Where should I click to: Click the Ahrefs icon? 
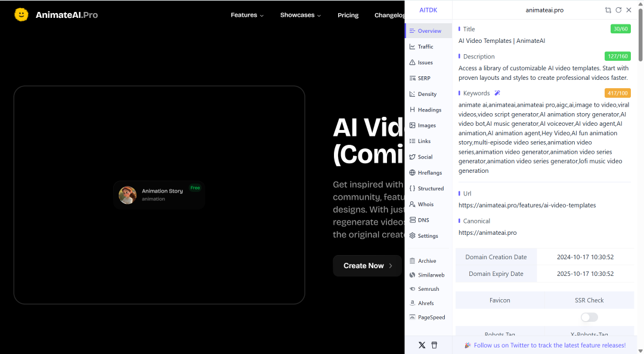pyautogui.click(x=413, y=303)
